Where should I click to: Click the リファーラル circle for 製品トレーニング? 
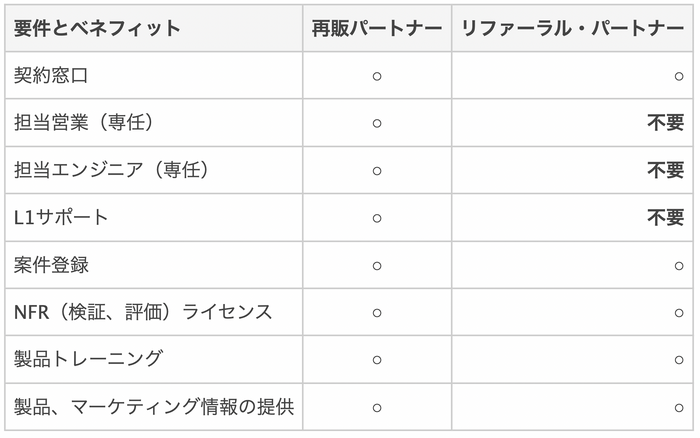pos(679,359)
